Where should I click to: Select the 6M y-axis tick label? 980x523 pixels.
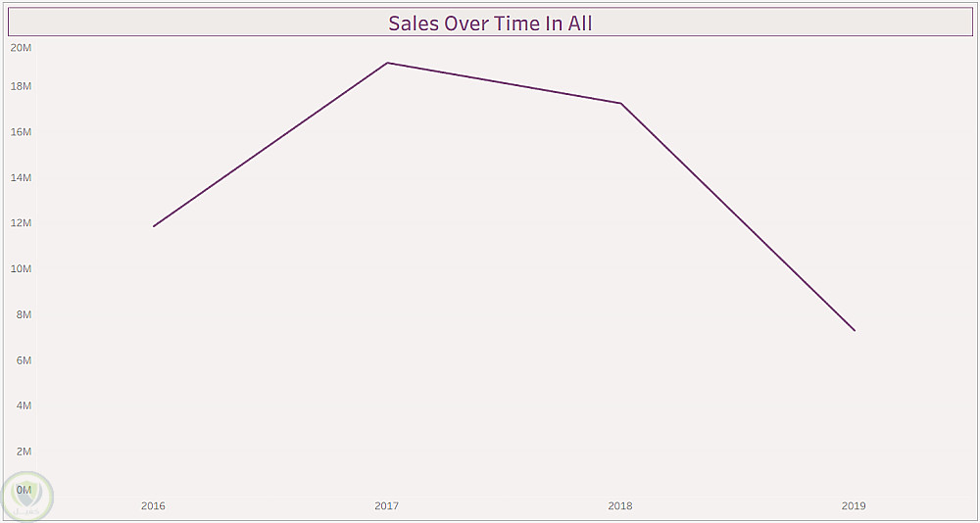click(23, 360)
